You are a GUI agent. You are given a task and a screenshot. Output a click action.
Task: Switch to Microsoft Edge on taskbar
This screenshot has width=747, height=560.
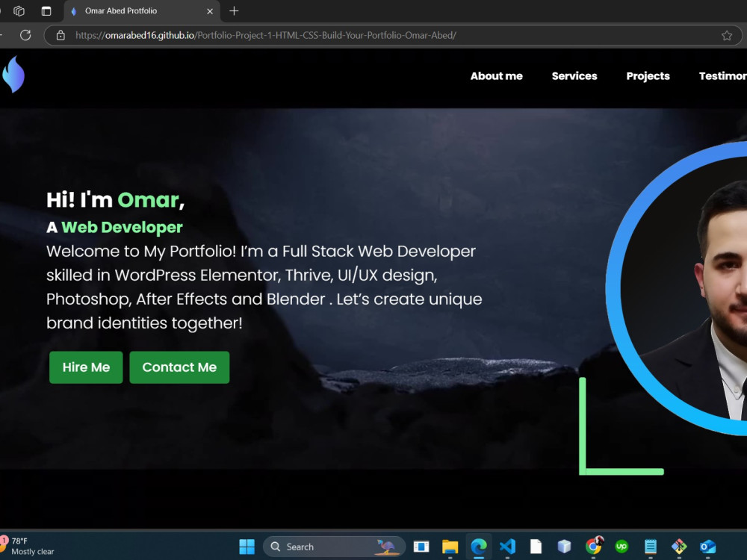point(479,547)
